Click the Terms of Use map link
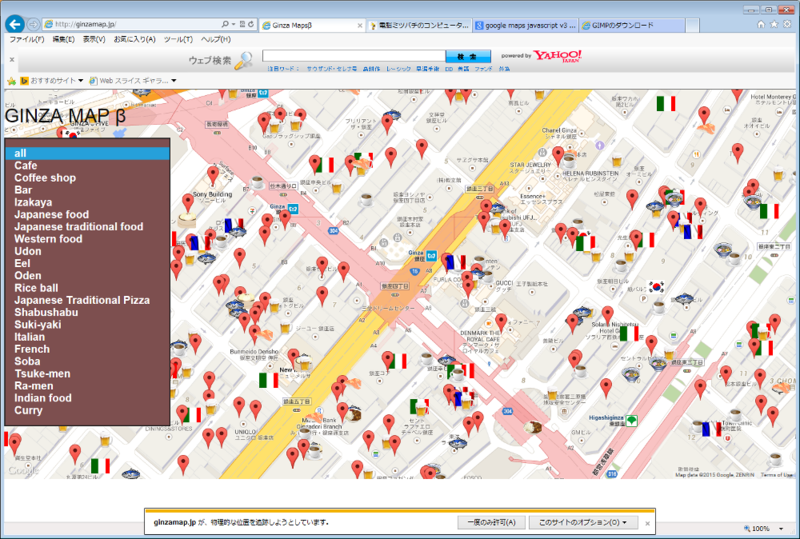The image size is (800, 539). 778,475
